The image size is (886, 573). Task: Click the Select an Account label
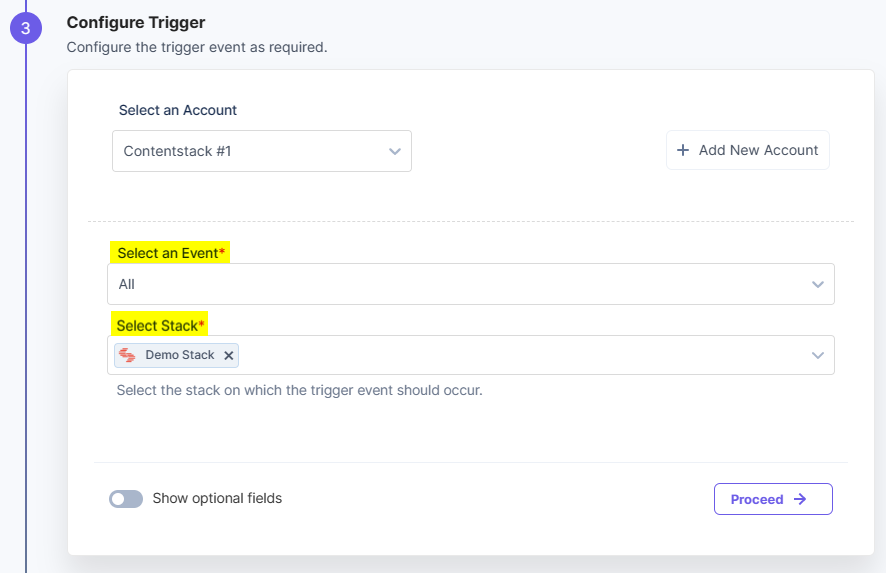click(x=178, y=110)
